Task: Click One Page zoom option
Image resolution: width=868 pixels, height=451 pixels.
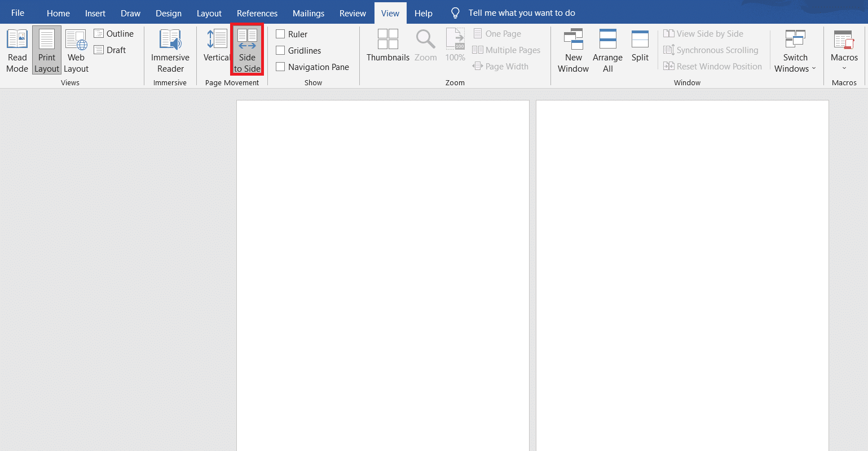Action: (497, 34)
